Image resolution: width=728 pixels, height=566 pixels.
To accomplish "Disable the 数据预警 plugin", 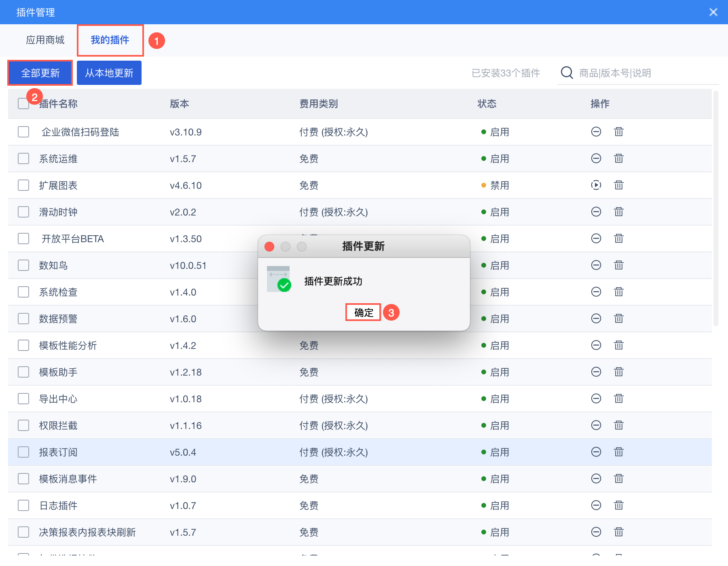I will click(596, 319).
